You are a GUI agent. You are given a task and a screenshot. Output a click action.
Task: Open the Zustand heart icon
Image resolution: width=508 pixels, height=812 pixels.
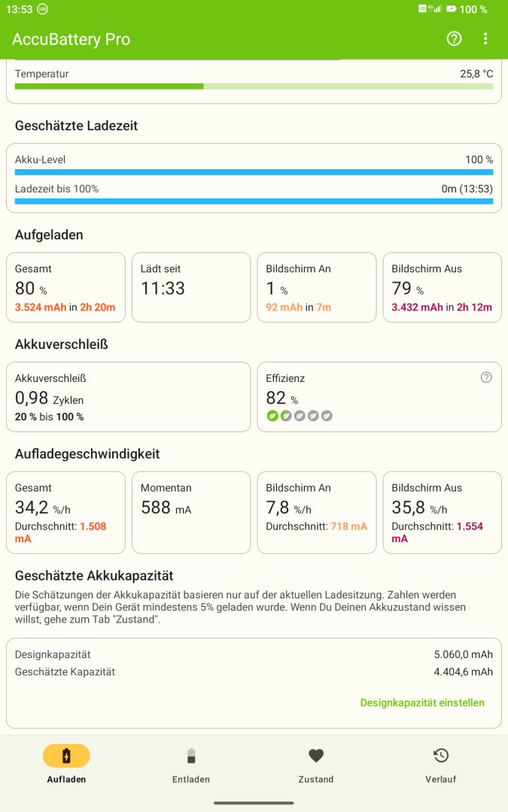[x=316, y=756]
